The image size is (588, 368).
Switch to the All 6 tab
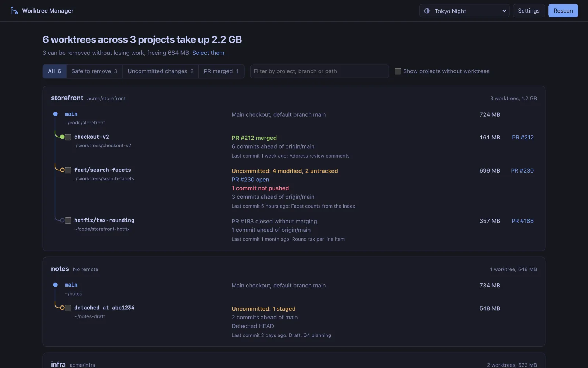click(54, 71)
